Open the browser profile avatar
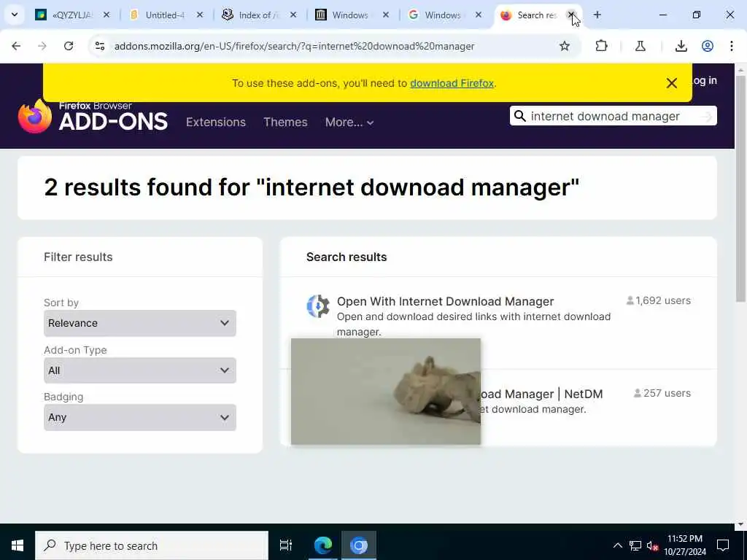The image size is (747, 560). click(708, 46)
